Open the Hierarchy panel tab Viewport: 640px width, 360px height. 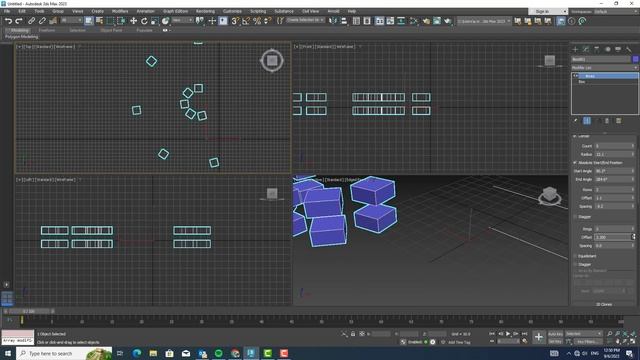point(597,49)
